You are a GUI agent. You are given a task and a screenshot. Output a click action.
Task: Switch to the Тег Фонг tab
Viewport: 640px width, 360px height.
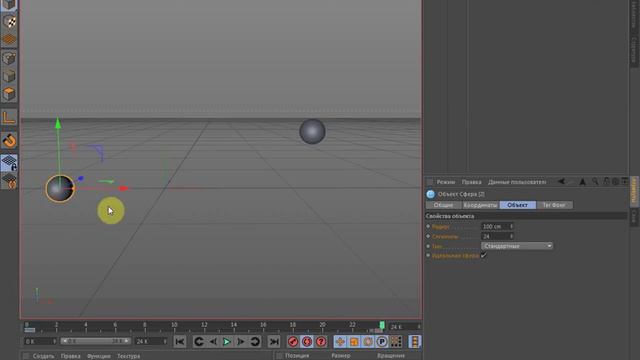pos(554,205)
